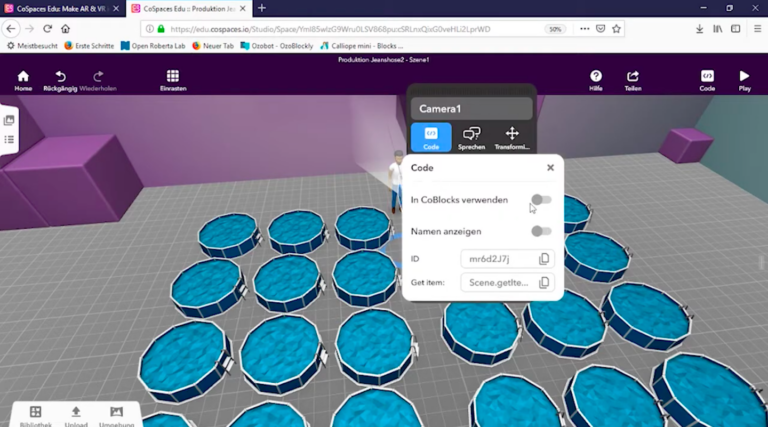Save page to Pocket
Image resolution: width=768 pixels, height=427 pixels.
click(600, 29)
